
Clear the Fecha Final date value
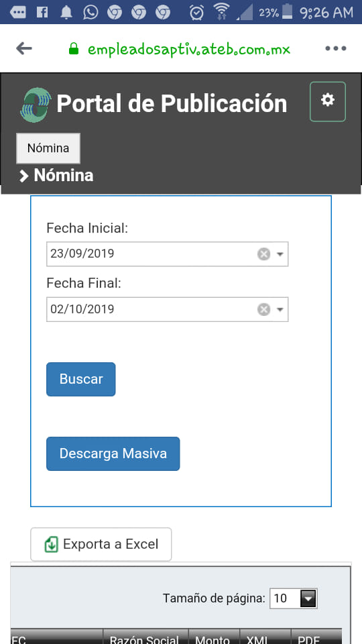click(263, 309)
